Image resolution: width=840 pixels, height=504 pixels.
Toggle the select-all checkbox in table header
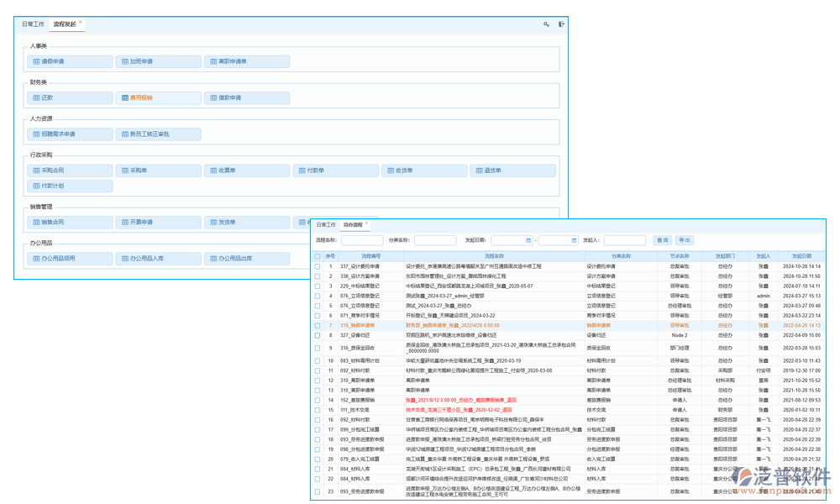pyautogui.click(x=318, y=256)
